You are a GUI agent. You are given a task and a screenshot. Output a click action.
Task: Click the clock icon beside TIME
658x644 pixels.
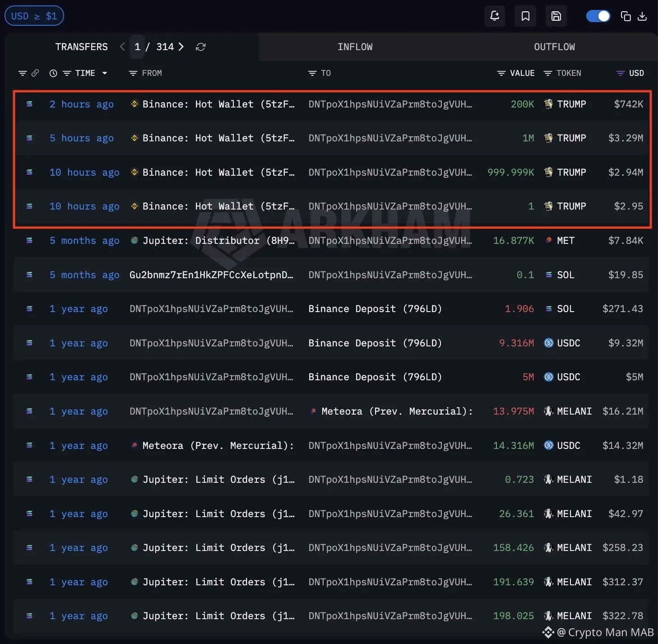(x=53, y=73)
